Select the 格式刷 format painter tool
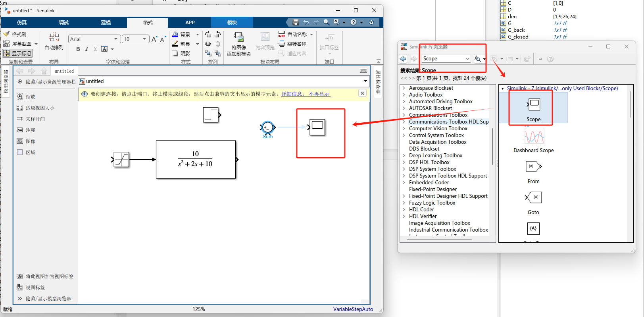The height and width of the screenshot is (317, 644). (15, 34)
